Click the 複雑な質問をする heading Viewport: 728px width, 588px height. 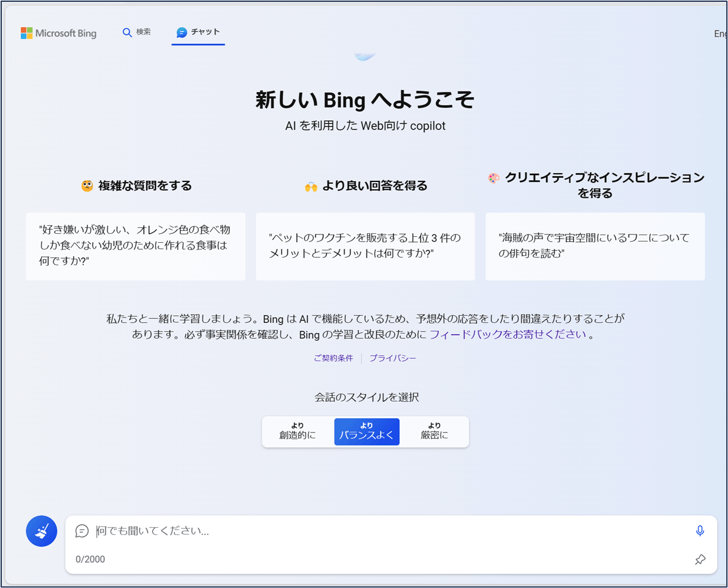(137, 186)
